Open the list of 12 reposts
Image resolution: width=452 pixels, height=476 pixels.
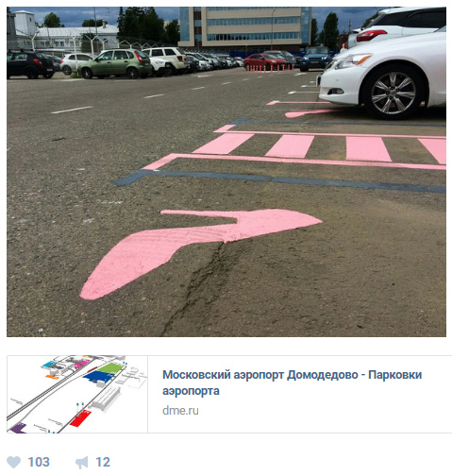click(103, 462)
